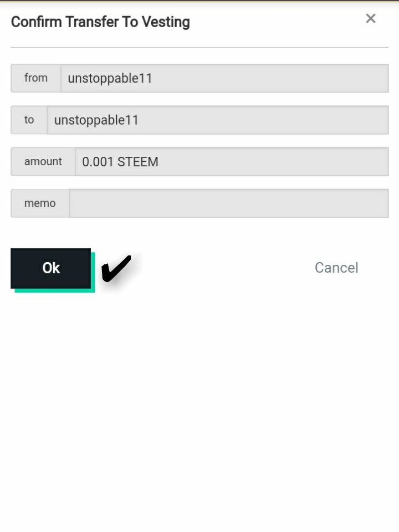Viewport: 399px width, 532px height.
Task: Click the "amount" field label
Action: tap(43, 162)
